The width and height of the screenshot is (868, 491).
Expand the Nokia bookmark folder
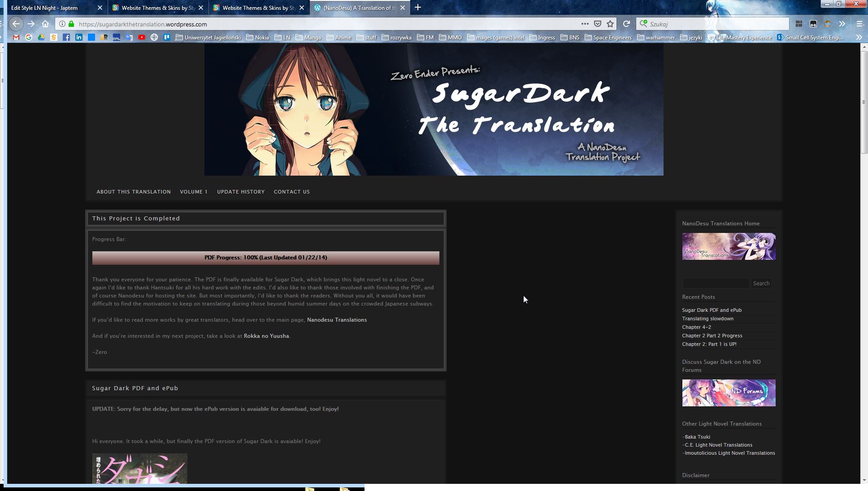point(258,38)
